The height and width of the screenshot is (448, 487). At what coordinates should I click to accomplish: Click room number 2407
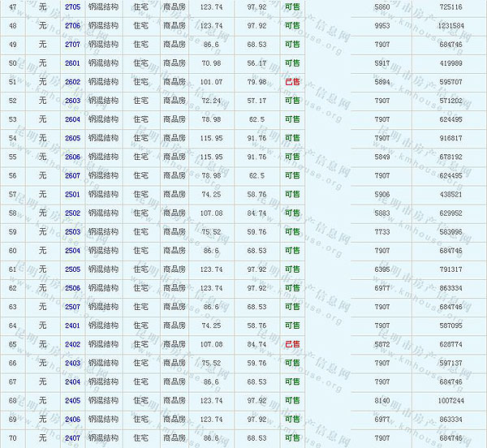click(x=72, y=438)
